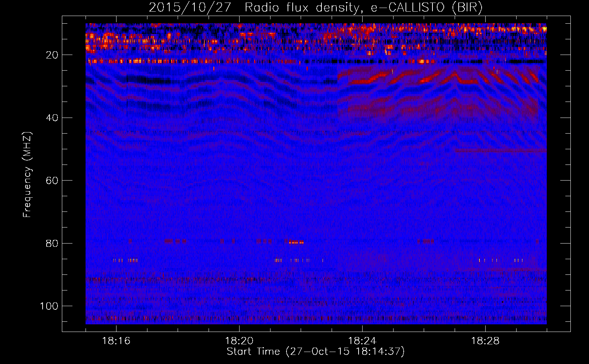Click the 18:24 time tick label

tap(362, 341)
